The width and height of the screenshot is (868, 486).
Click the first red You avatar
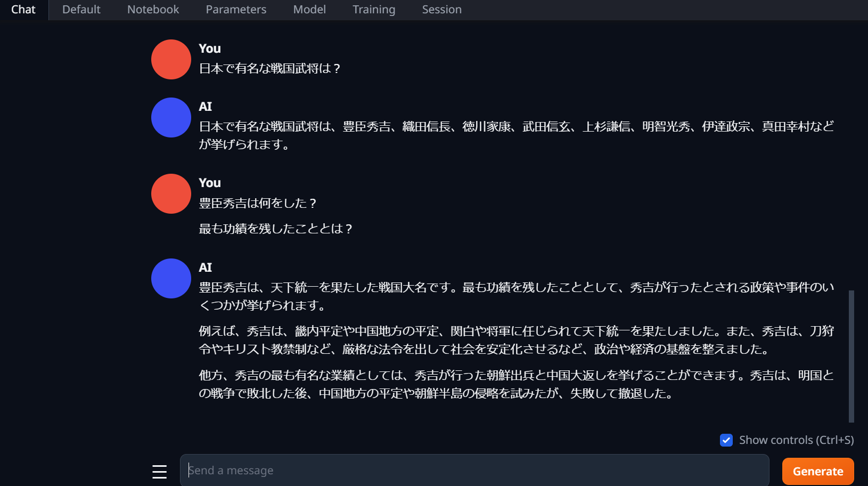click(x=171, y=59)
